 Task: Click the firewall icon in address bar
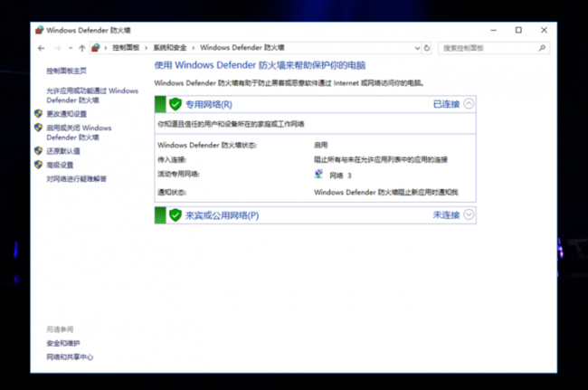pos(96,48)
